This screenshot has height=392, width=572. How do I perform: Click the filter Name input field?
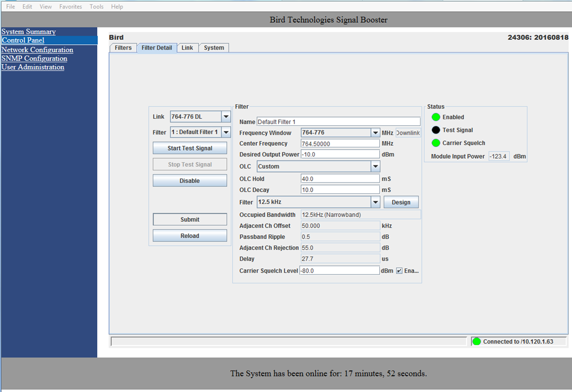pos(339,122)
